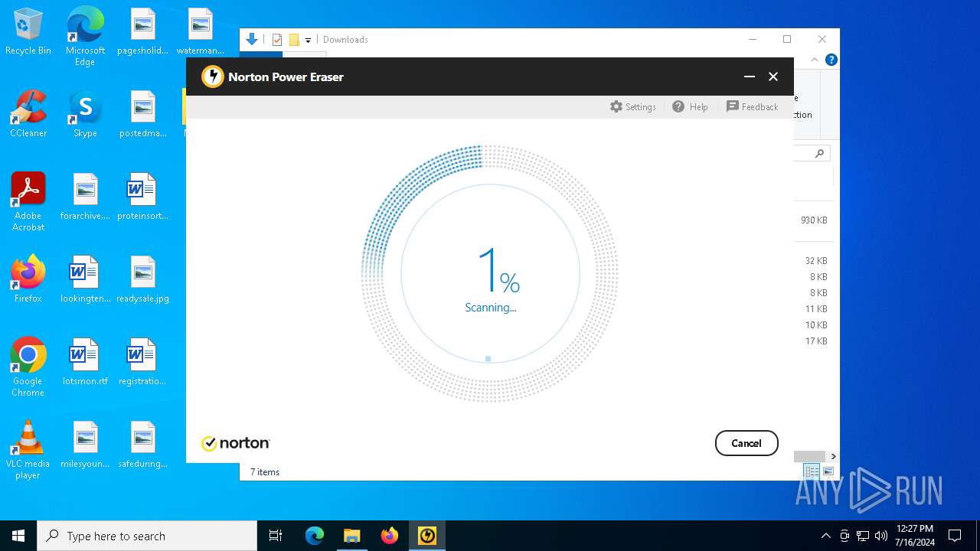Select the pagesholid... image file on desktop

coord(142,32)
